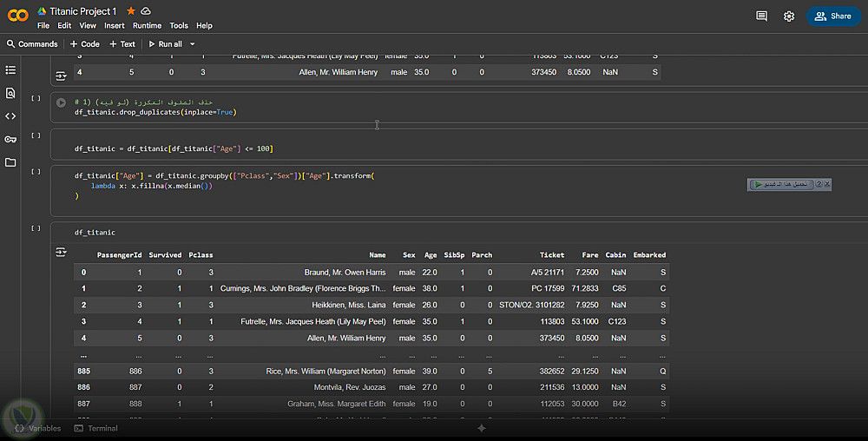This screenshot has width=868, height=441.
Task: Click the name Braund, Mr. Owen Harris
Action: (x=345, y=273)
